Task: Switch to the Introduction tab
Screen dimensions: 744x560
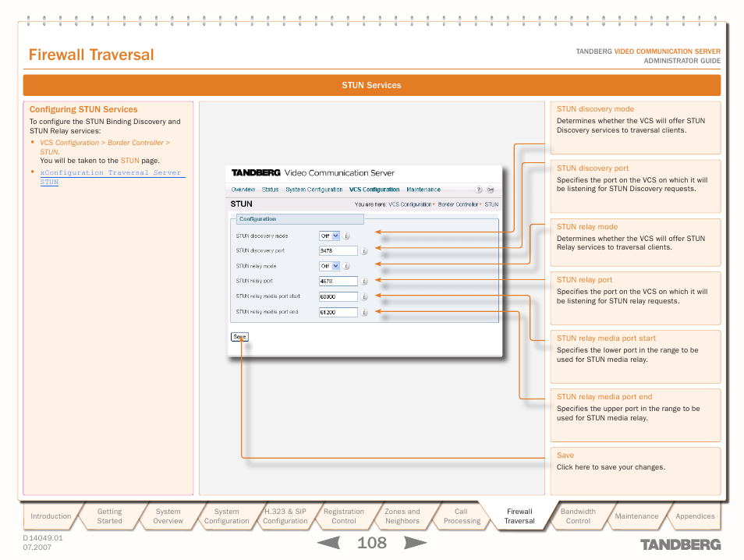Action: point(51,516)
